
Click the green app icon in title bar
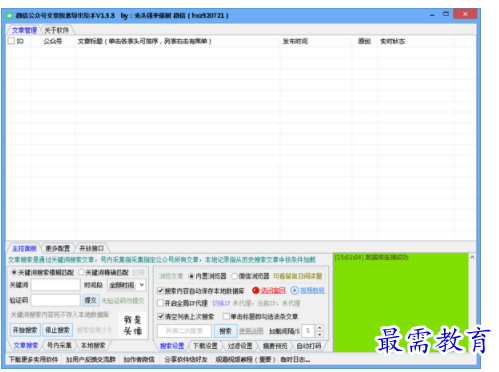click(10, 16)
